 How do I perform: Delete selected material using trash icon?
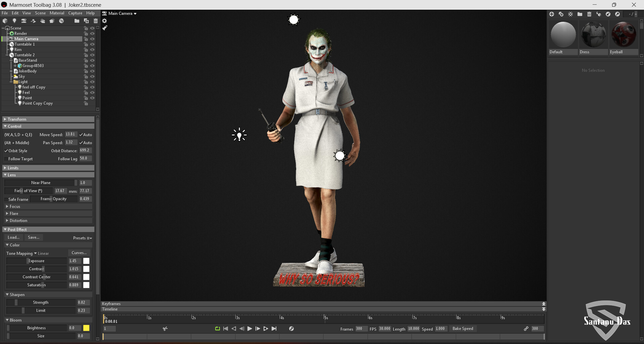pos(589,14)
